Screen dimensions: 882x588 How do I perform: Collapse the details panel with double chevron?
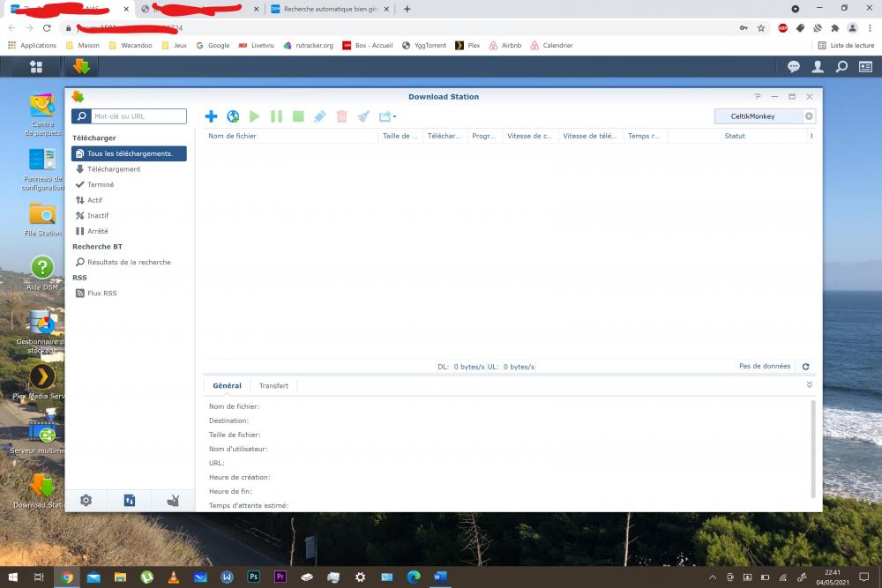click(x=810, y=385)
